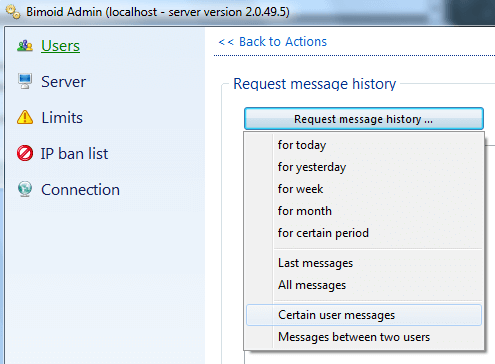Choose history for yesterday
Screen dimensions: 495x364
pos(364,167)
